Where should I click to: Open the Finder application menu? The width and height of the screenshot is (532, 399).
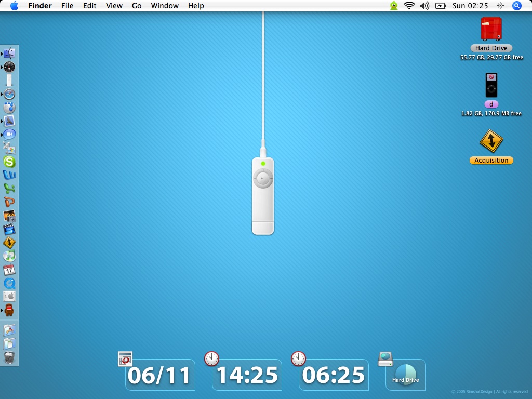tap(39, 6)
